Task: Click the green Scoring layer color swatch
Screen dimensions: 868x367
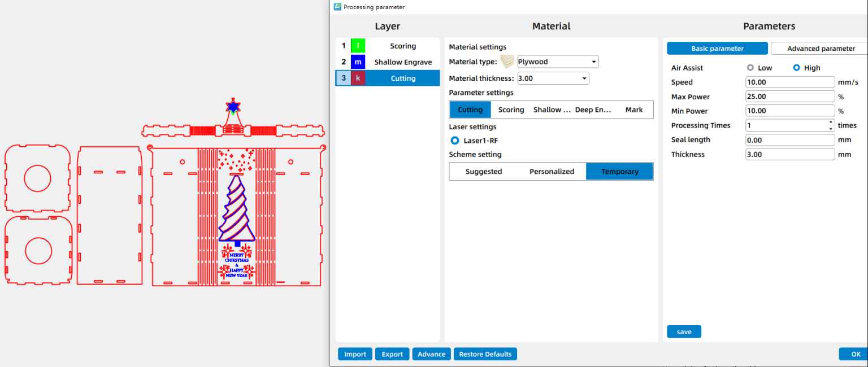Action: [x=358, y=46]
